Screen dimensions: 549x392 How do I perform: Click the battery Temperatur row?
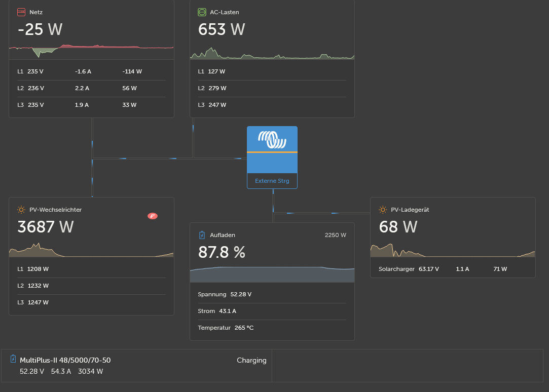click(x=272, y=328)
